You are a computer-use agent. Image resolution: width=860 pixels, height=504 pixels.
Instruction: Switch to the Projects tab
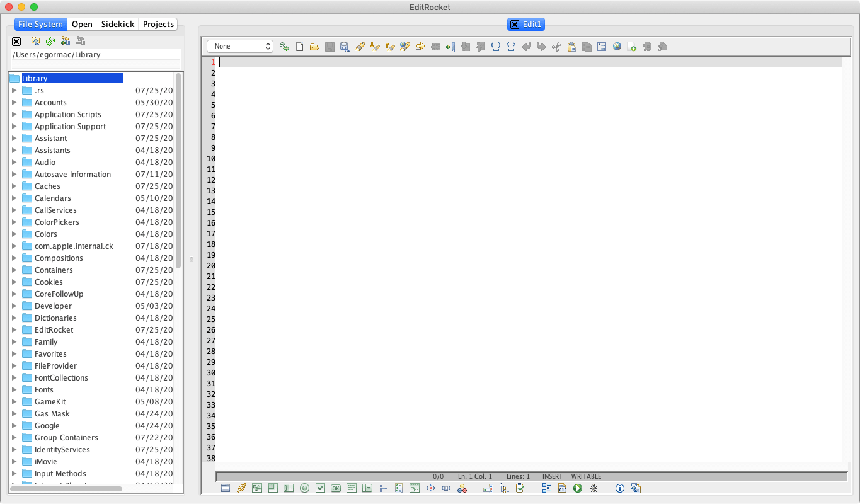pos(158,25)
